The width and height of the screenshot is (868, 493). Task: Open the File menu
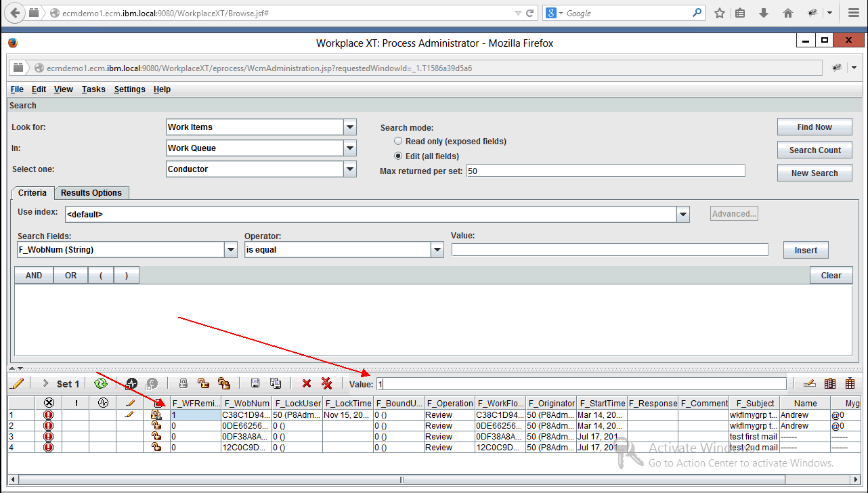click(18, 89)
